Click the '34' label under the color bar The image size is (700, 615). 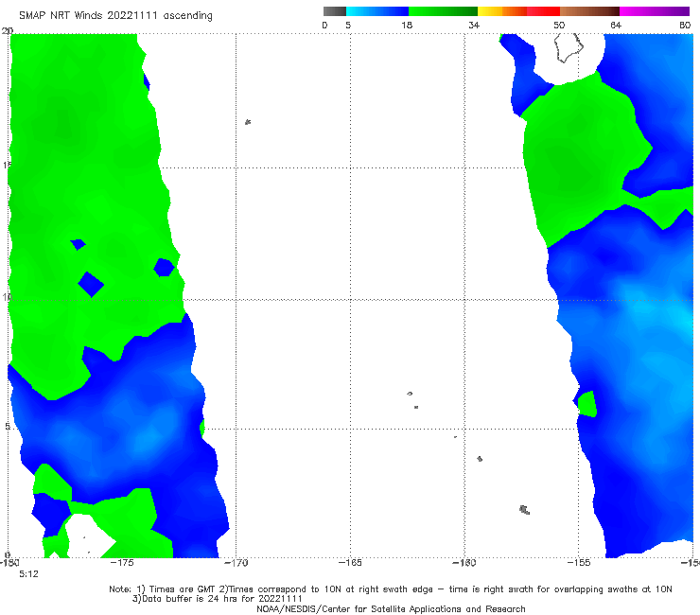[x=474, y=26]
